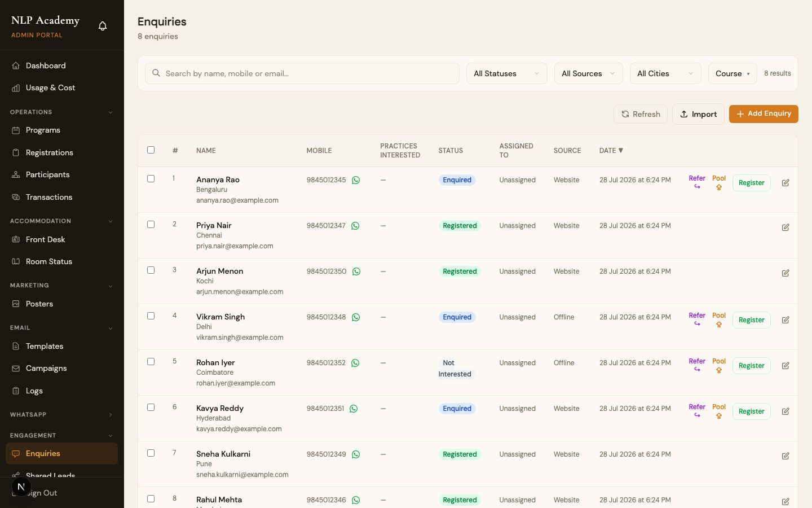This screenshot has height=508, width=812.
Task: Register Kavya Reddy
Action: (x=752, y=411)
